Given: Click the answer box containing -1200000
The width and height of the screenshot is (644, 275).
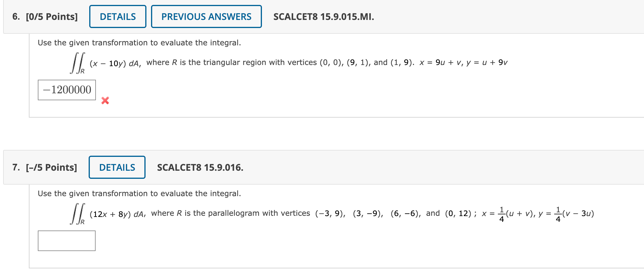Looking at the screenshot, I should point(66,90).
